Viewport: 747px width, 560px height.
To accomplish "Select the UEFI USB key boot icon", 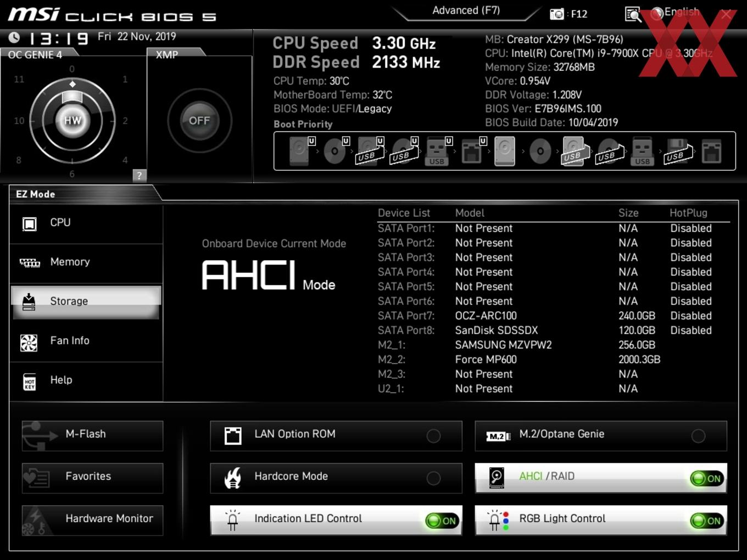I will click(x=438, y=151).
